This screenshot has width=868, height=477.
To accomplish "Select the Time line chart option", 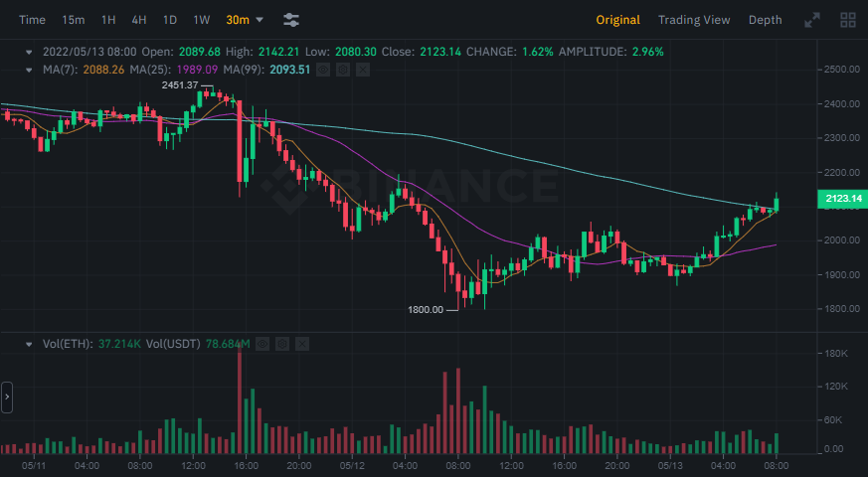I will click(x=32, y=20).
